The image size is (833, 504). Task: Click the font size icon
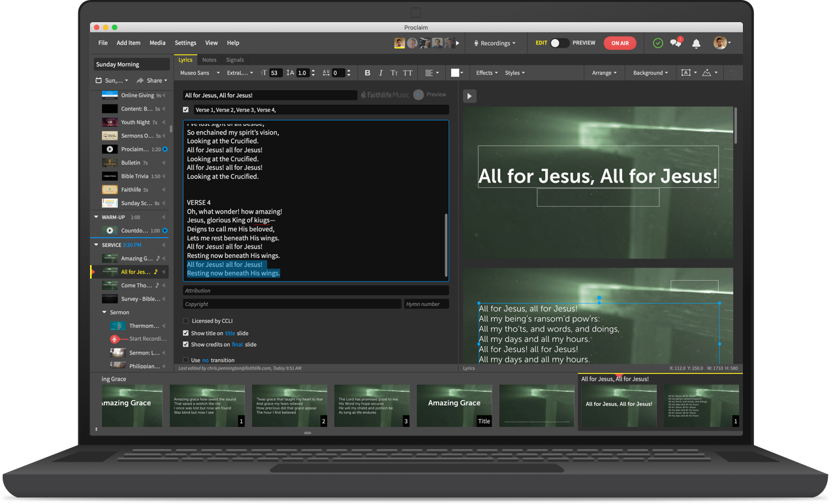264,73
